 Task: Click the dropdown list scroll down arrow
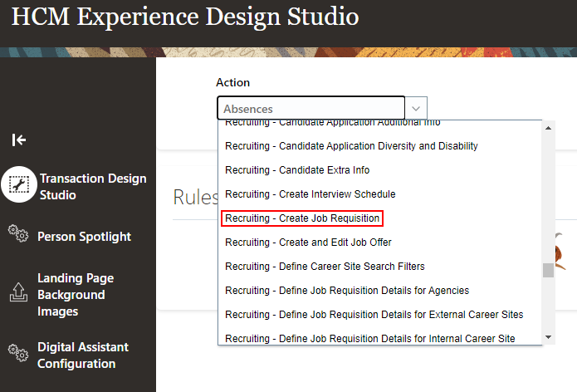click(x=547, y=337)
